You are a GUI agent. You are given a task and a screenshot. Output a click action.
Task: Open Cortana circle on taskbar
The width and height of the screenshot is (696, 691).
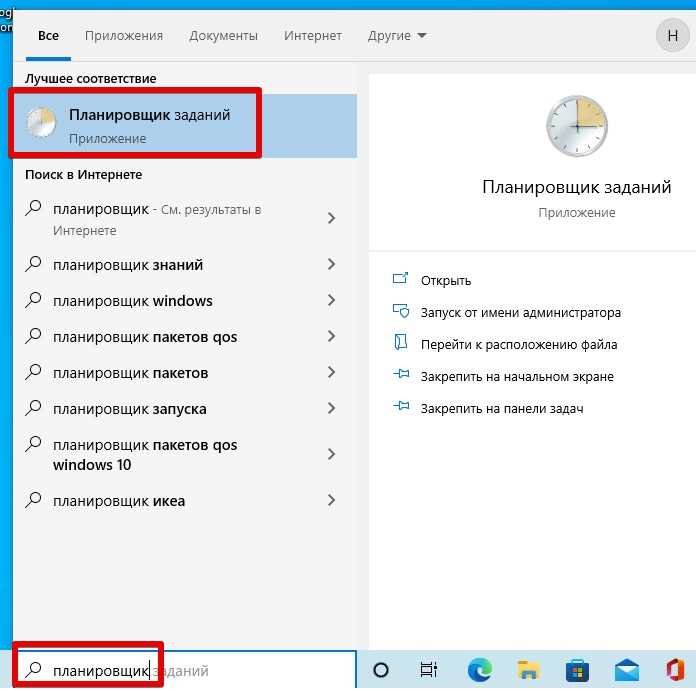tap(381, 670)
